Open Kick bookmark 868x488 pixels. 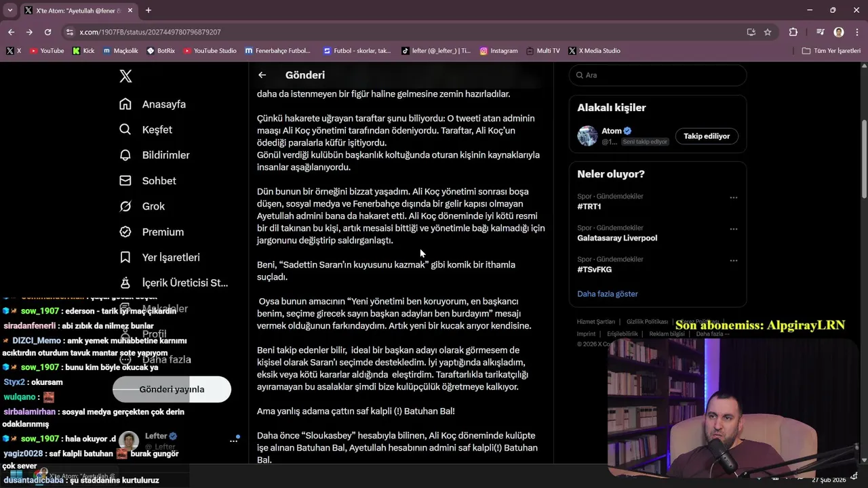[83, 51]
